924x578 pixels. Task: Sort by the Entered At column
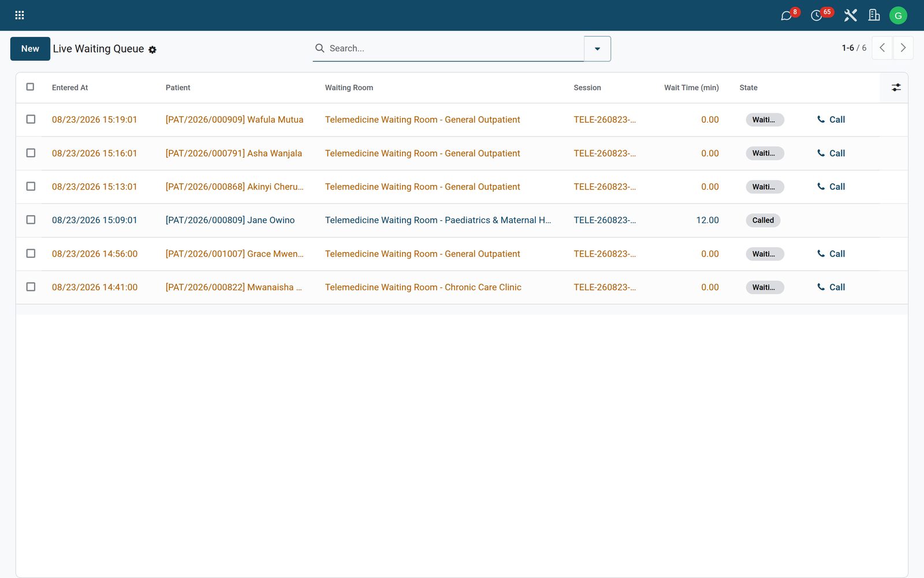pos(70,88)
